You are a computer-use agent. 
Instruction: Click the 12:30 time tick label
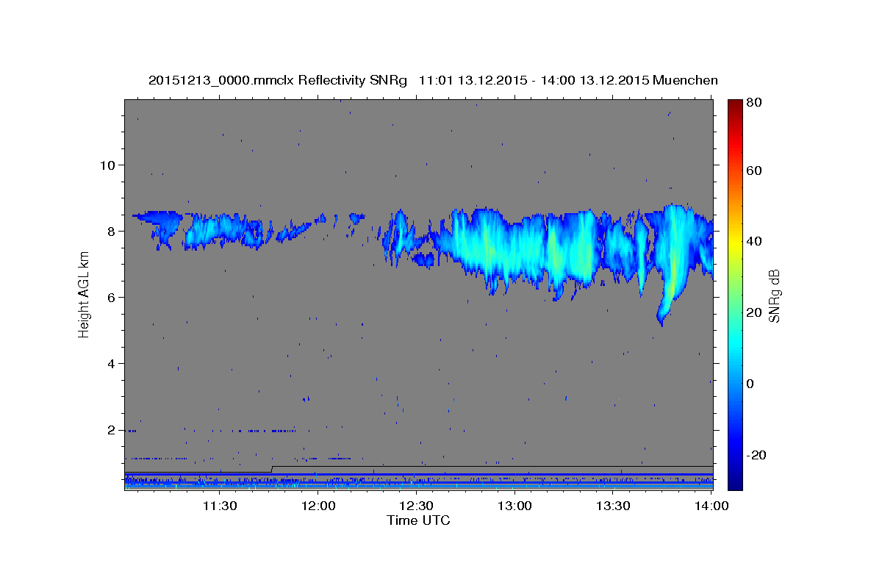coord(416,506)
